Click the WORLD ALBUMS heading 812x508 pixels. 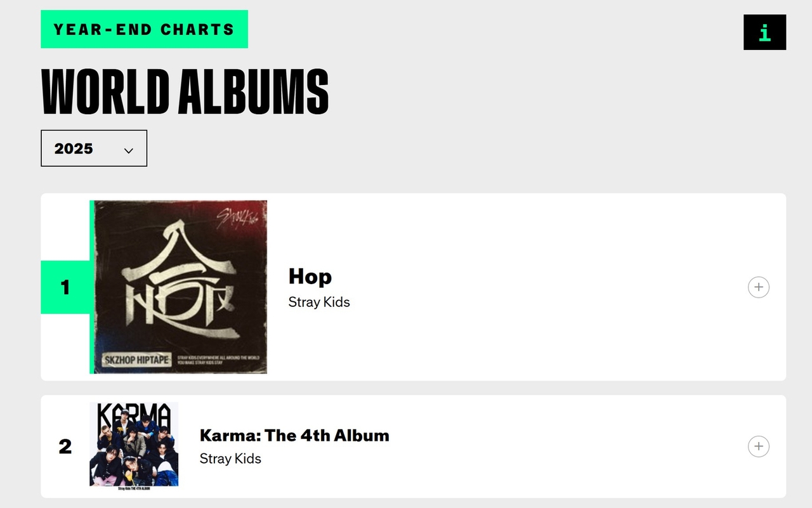185,91
